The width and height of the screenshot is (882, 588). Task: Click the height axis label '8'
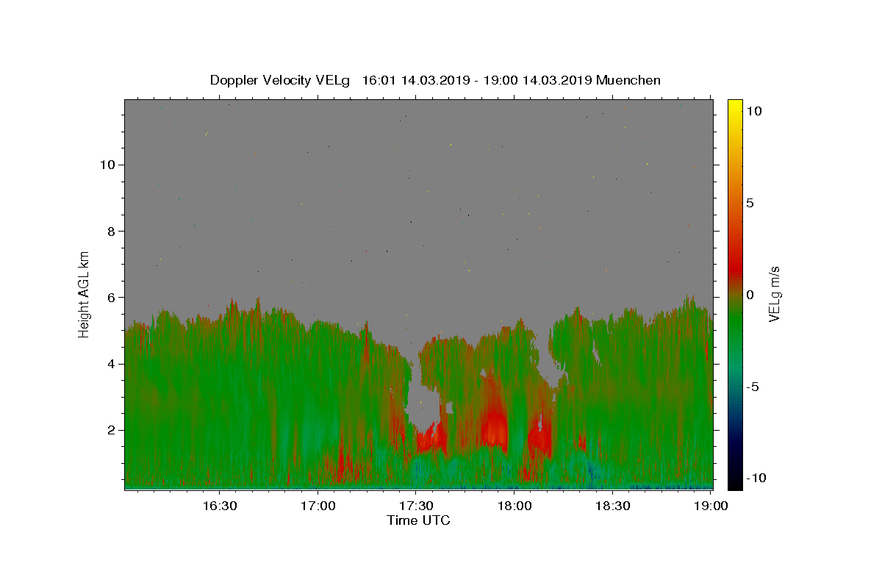(x=110, y=231)
